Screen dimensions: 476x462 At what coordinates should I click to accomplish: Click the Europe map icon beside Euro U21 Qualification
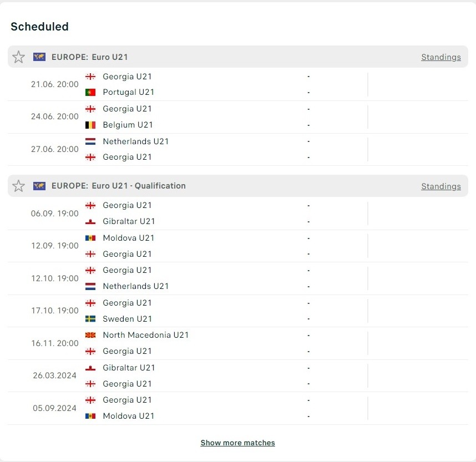39,186
